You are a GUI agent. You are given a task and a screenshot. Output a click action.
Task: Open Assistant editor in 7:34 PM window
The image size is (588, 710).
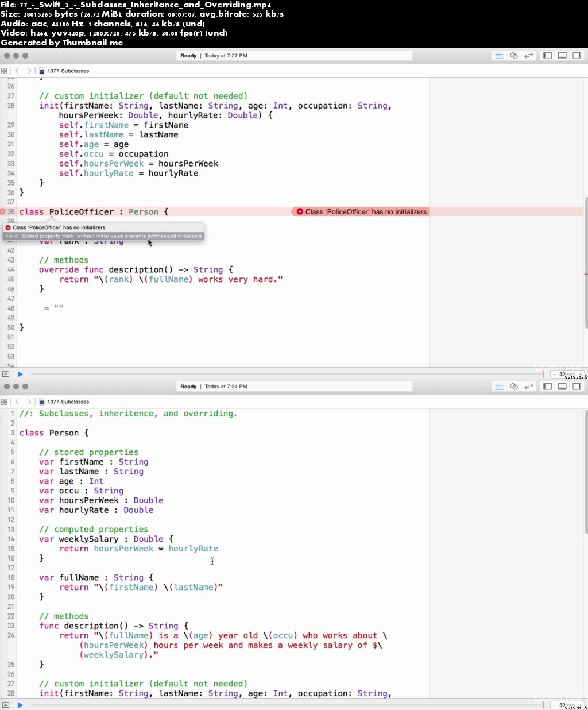pos(514,387)
